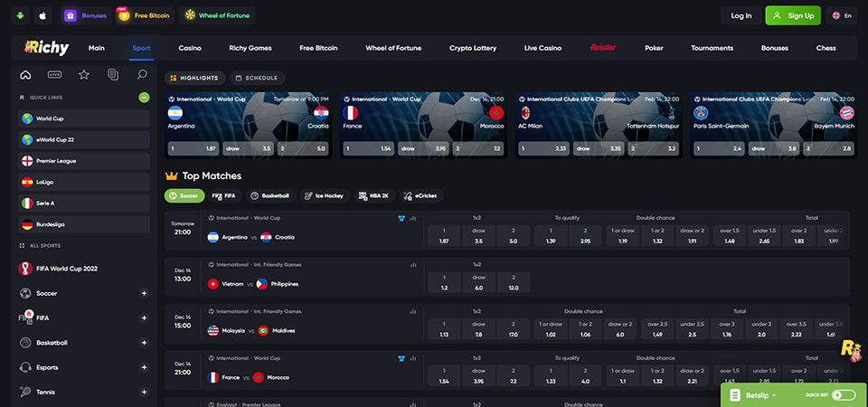Image resolution: width=868 pixels, height=407 pixels.
Task: Open jersey icon for France vs Morocco row
Action: [401, 358]
